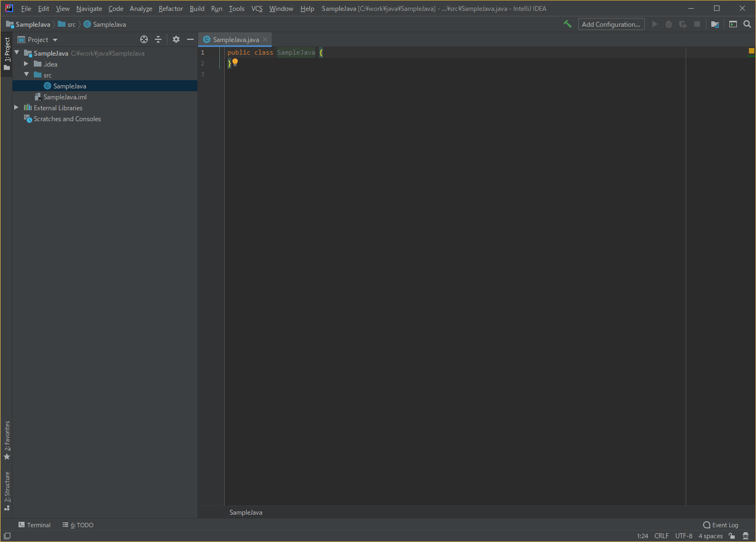Open Project panel settings gear
This screenshot has height=542, width=756.
coord(176,39)
